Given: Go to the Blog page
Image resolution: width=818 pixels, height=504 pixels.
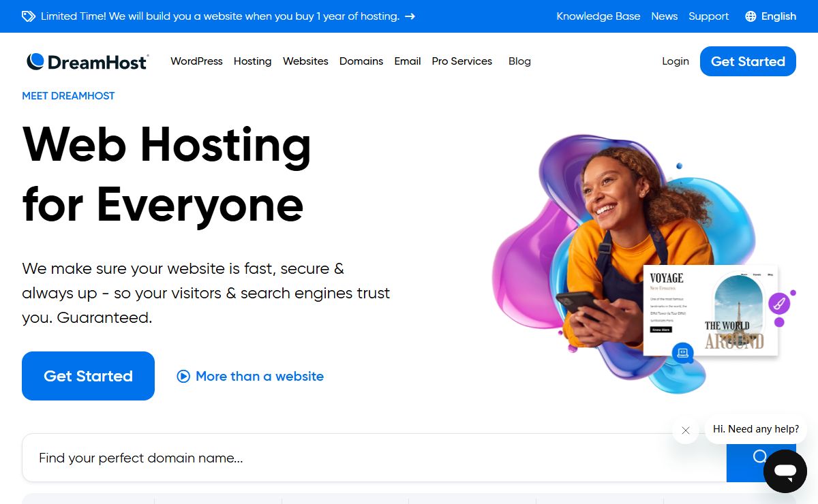Looking at the screenshot, I should click(519, 61).
